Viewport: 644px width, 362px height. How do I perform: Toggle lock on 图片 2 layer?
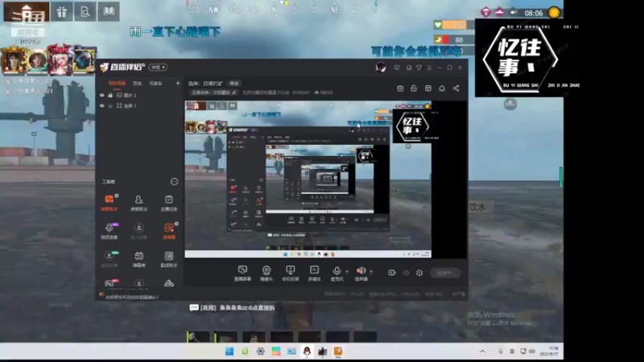point(110,95)
